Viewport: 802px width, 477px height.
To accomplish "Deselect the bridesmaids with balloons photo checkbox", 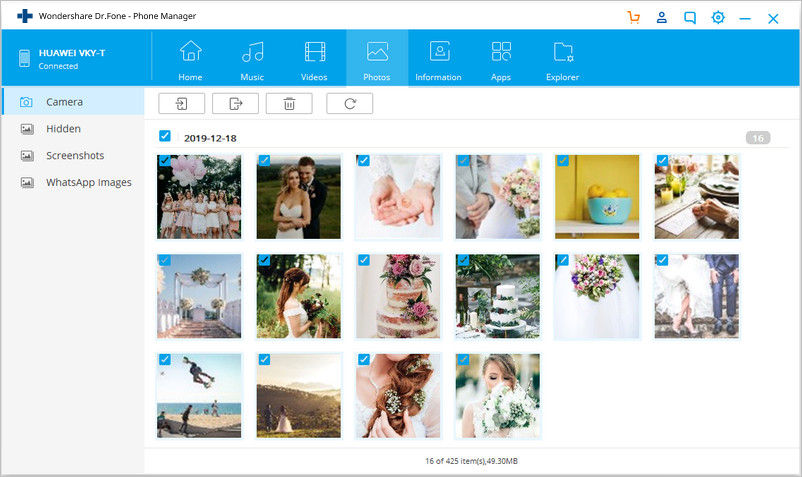I will (x=165, y=160).
